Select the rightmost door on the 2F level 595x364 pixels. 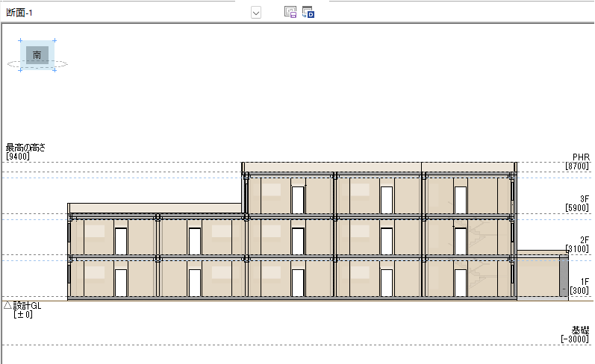[461, 241]
